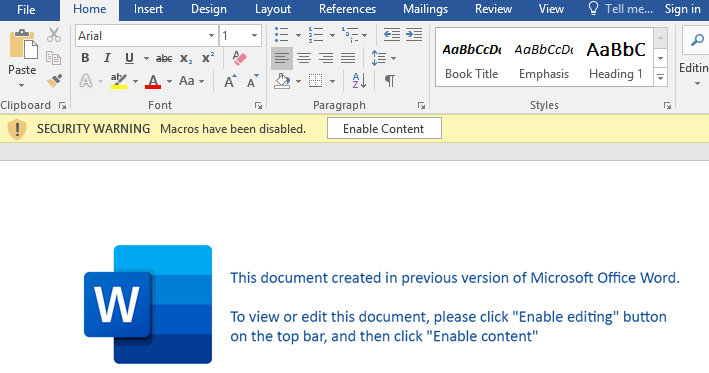Expand the Styles gallery More arrow
Viewport: 709px width, 373px height.
[660, 77]
